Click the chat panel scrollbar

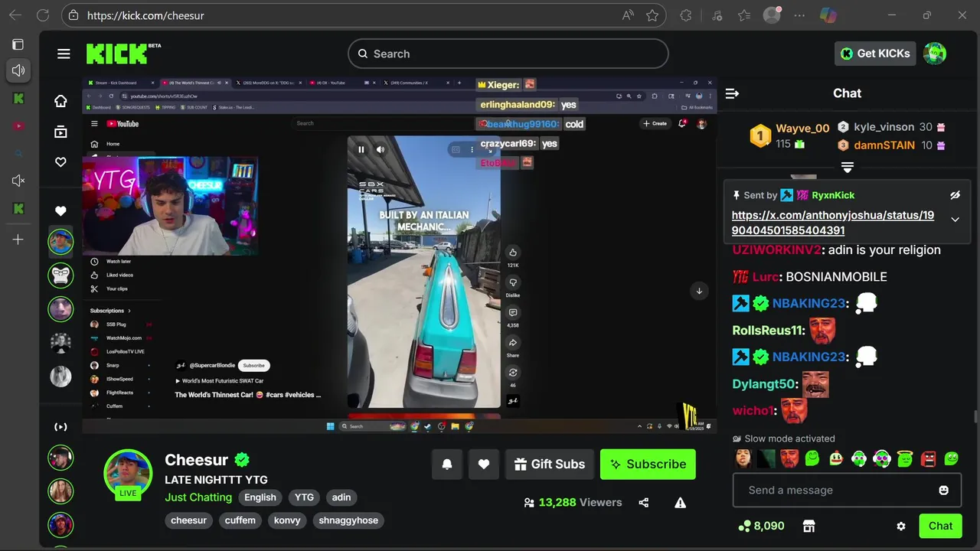[x=975, y=416]
